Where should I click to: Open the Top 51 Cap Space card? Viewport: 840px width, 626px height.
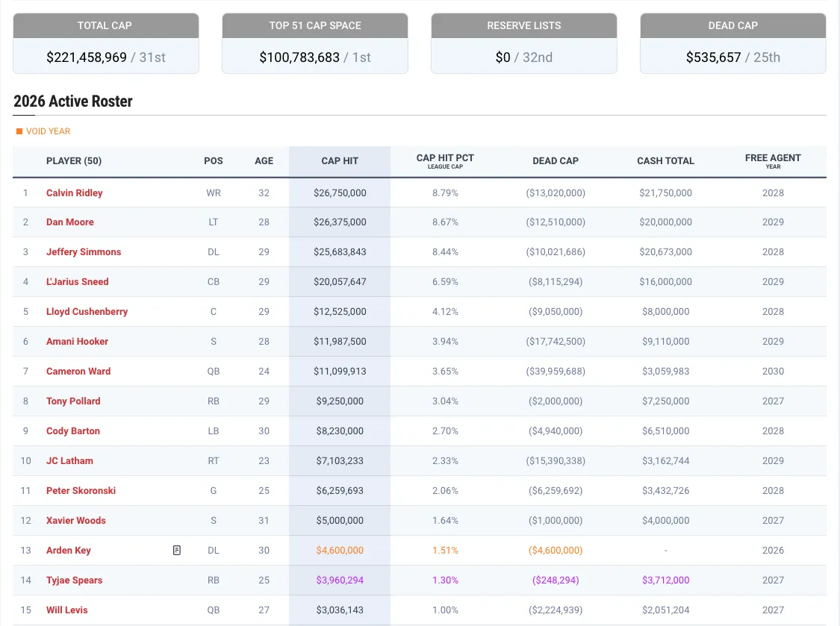(314, 43)
